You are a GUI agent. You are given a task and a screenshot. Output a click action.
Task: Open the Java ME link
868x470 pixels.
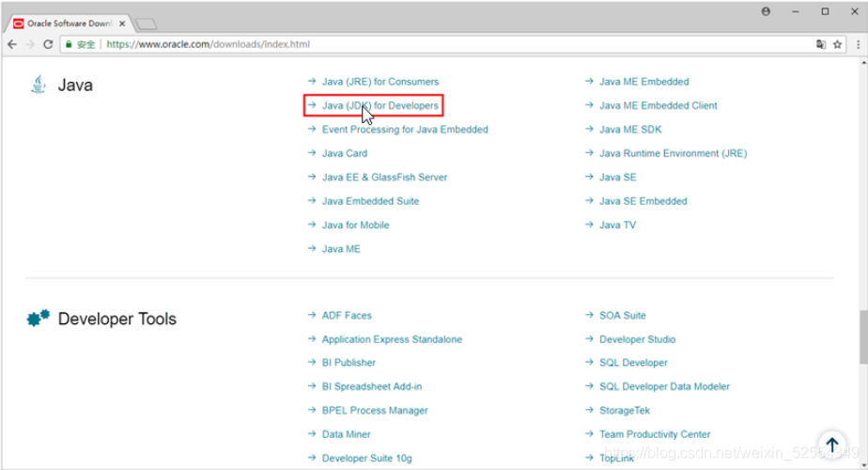(341, 249)
